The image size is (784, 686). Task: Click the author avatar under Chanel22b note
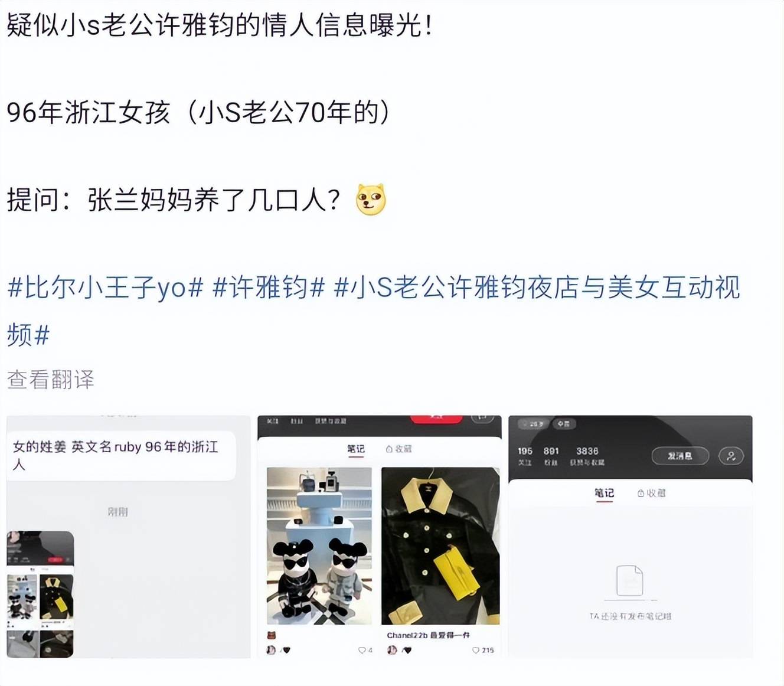pyautogui.click(x=392, y=650)
